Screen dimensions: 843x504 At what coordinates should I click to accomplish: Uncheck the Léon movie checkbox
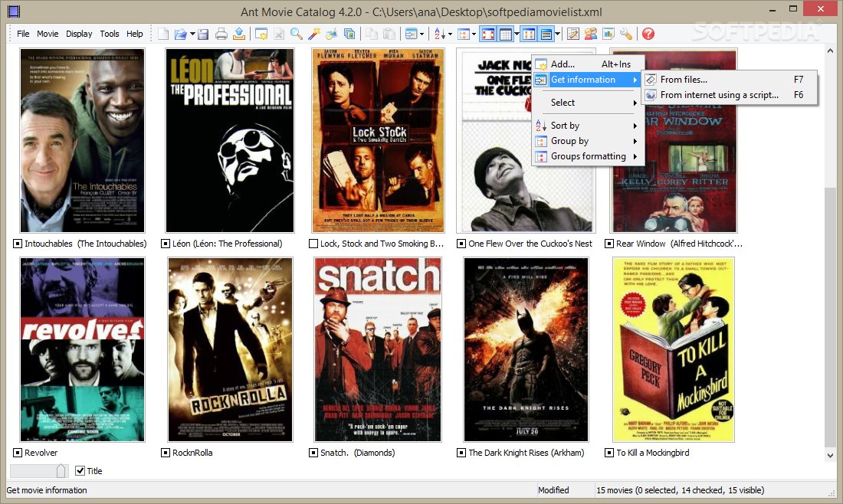click(166, 244)
